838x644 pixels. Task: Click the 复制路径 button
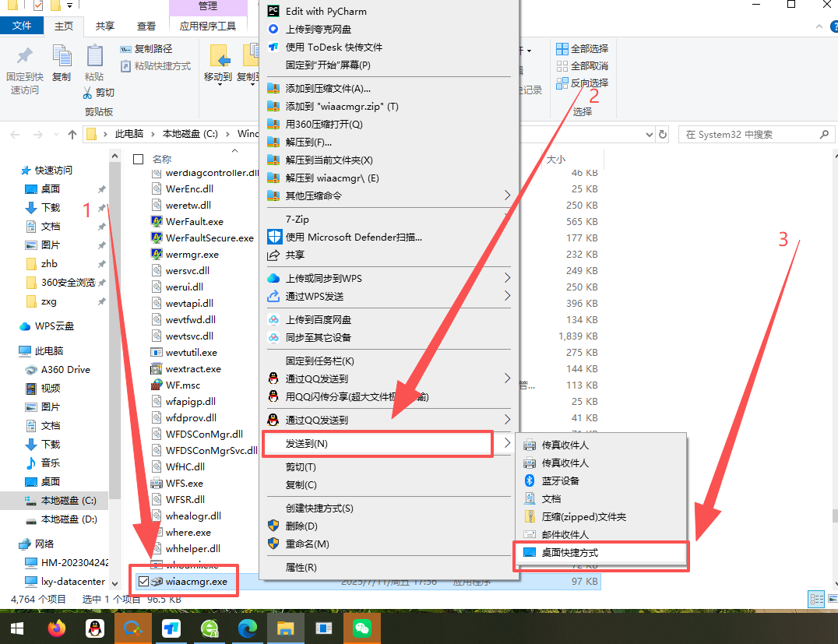point(146,48)
